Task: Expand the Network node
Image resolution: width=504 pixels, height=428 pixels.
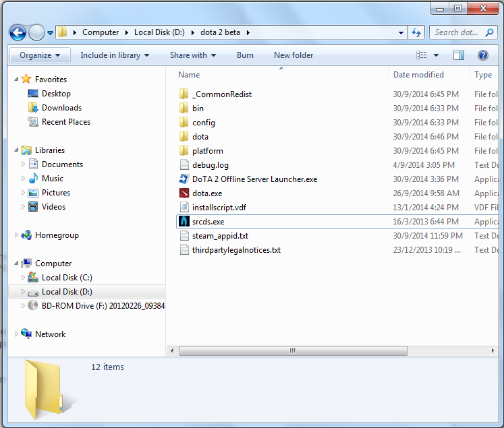Action: (x=16, y=334)
